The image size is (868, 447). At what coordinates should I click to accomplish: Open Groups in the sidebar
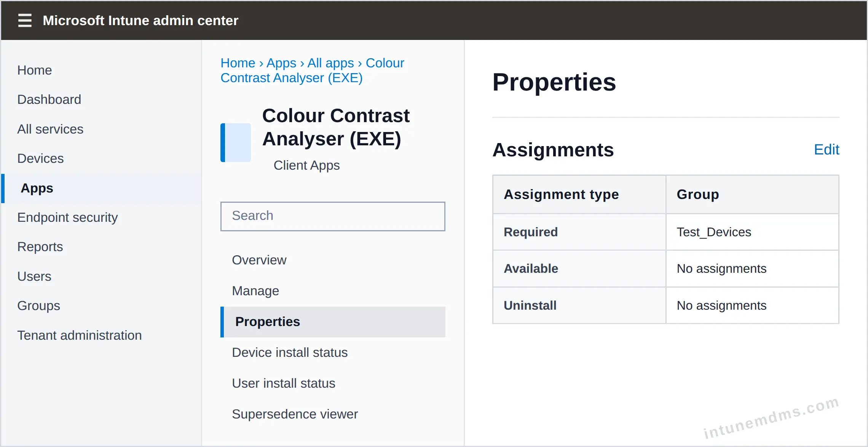tap(38, 305)
